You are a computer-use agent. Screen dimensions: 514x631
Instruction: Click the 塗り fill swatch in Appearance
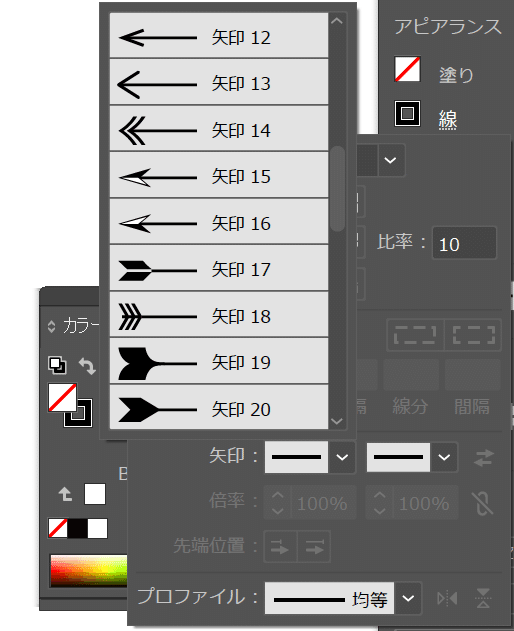point(407,69)
